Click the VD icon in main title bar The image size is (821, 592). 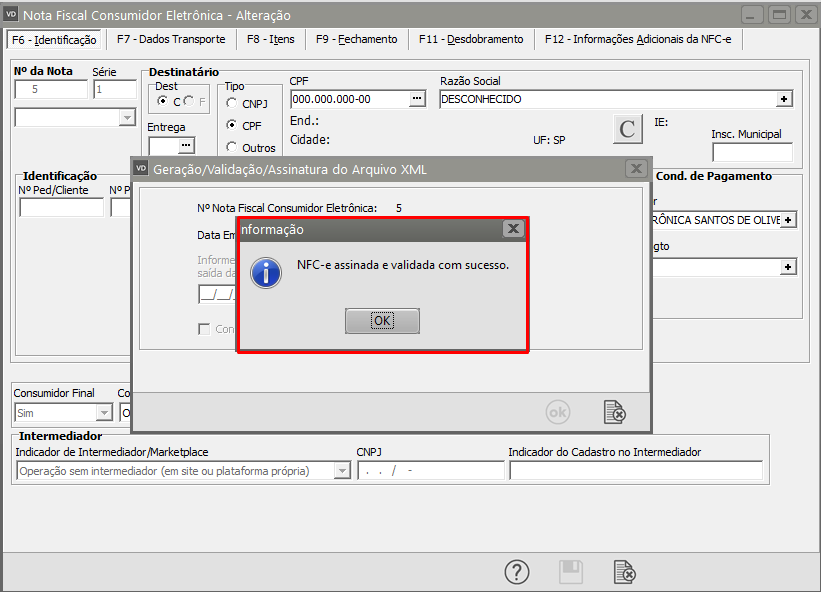click(11, 15)
